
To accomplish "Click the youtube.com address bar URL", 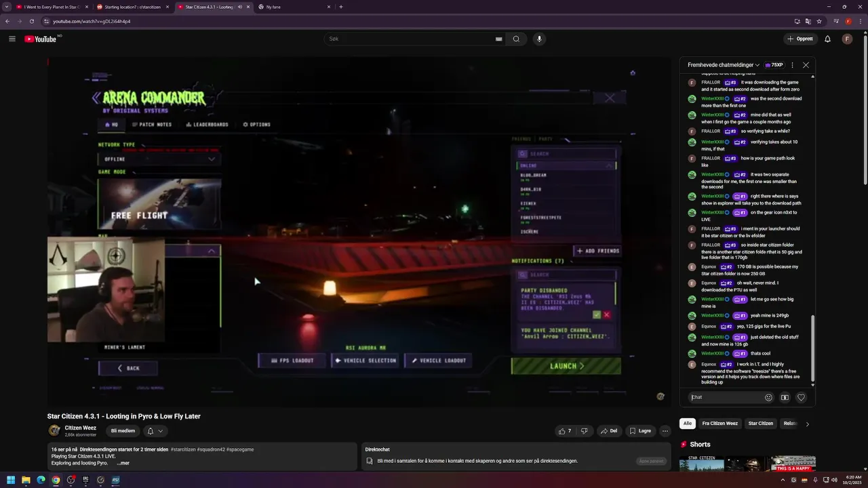I will pos(92,21).
